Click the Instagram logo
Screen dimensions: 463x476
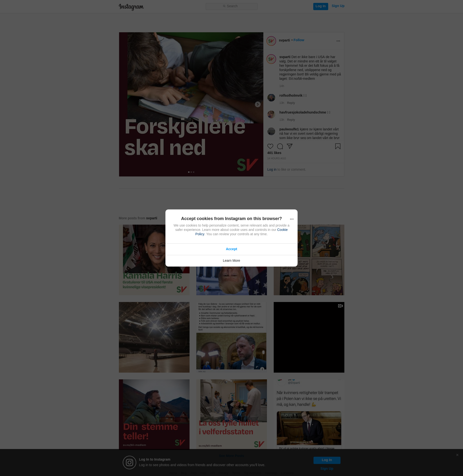point(131,7)
